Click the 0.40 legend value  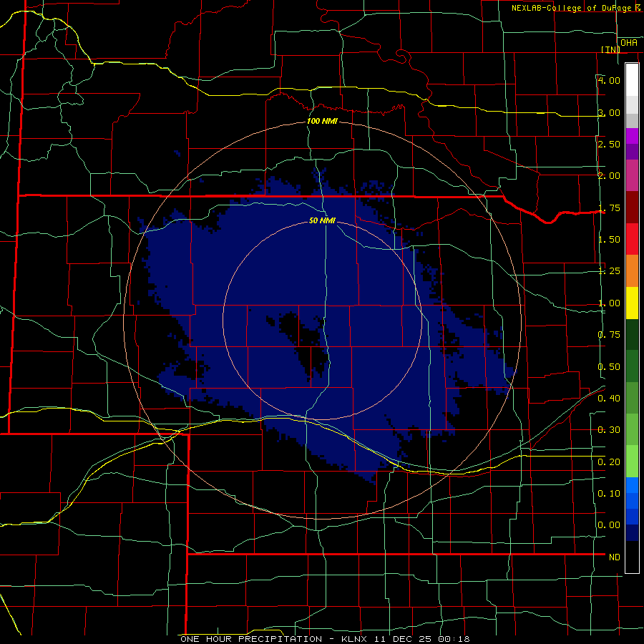pos(609,399)
